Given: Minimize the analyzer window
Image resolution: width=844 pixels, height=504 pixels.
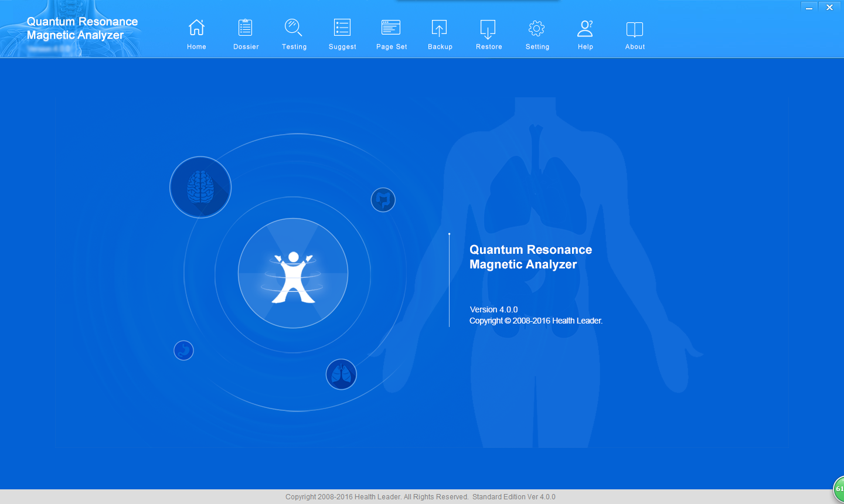Looking at the screenshot, I should (x=809, y=8).
